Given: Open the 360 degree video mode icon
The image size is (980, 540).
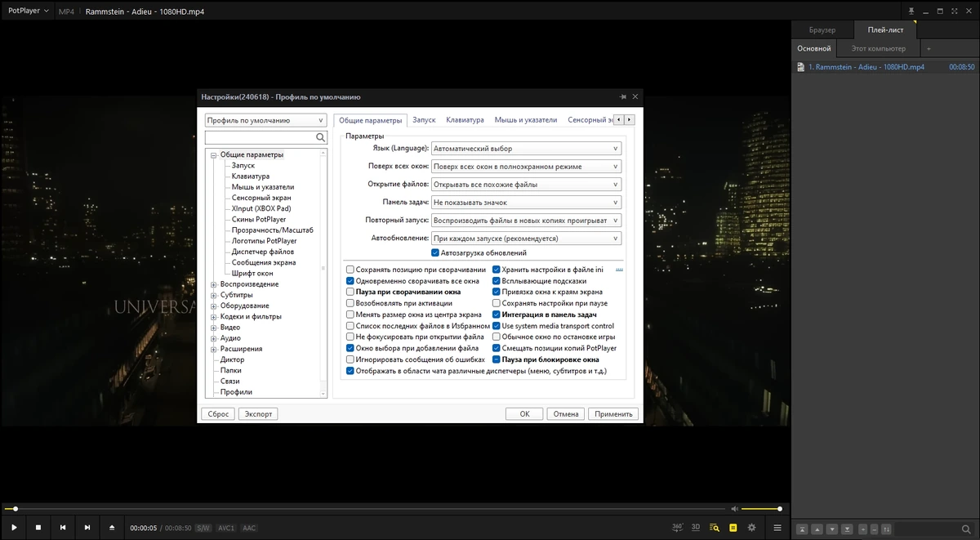Looking at the screenshot, I should pyautogui.click(x=678, y=528).
